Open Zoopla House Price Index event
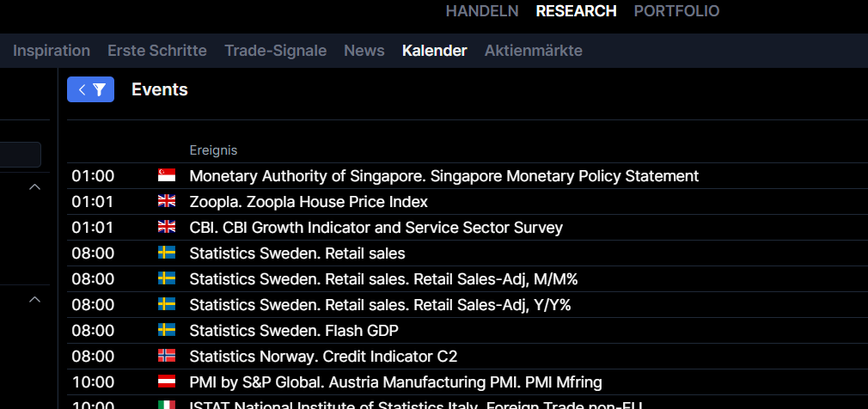Image resolution: width=868 pixels, height=409 pixels. (x=309, y=201)
